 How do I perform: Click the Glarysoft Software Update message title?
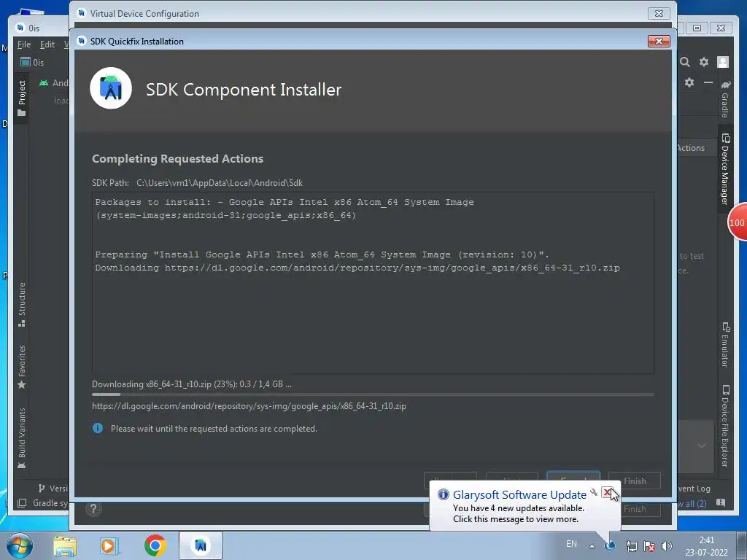[x=519, y=495]
